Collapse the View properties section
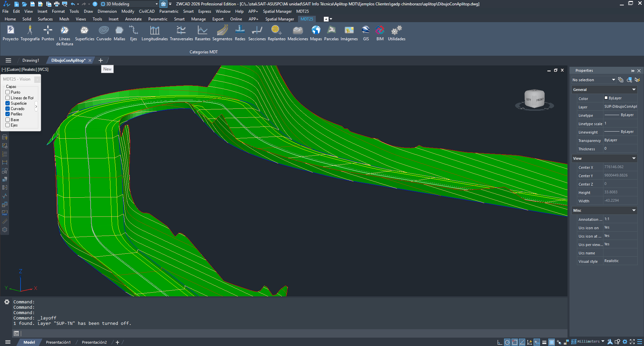Screen dimensions: 644x346 (634, 158)
